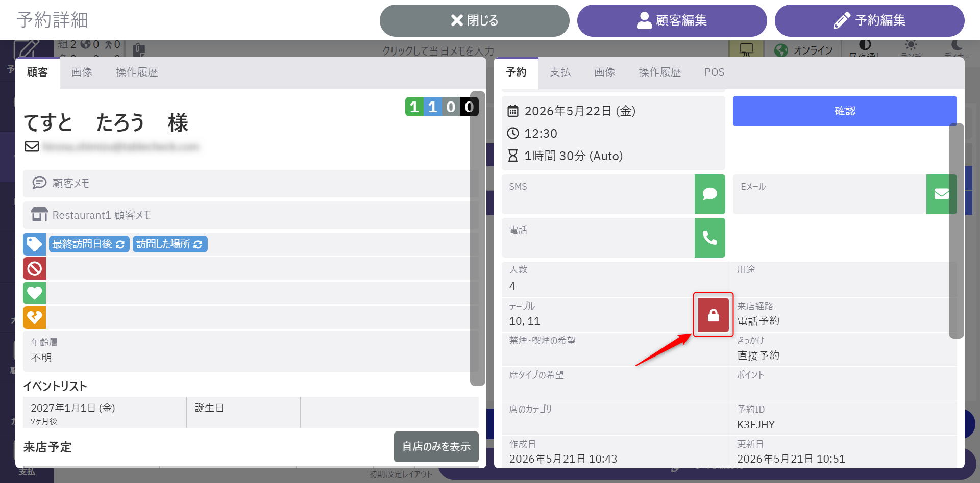
Task: Click the 電話 contact field
Action: pos(598,237)
